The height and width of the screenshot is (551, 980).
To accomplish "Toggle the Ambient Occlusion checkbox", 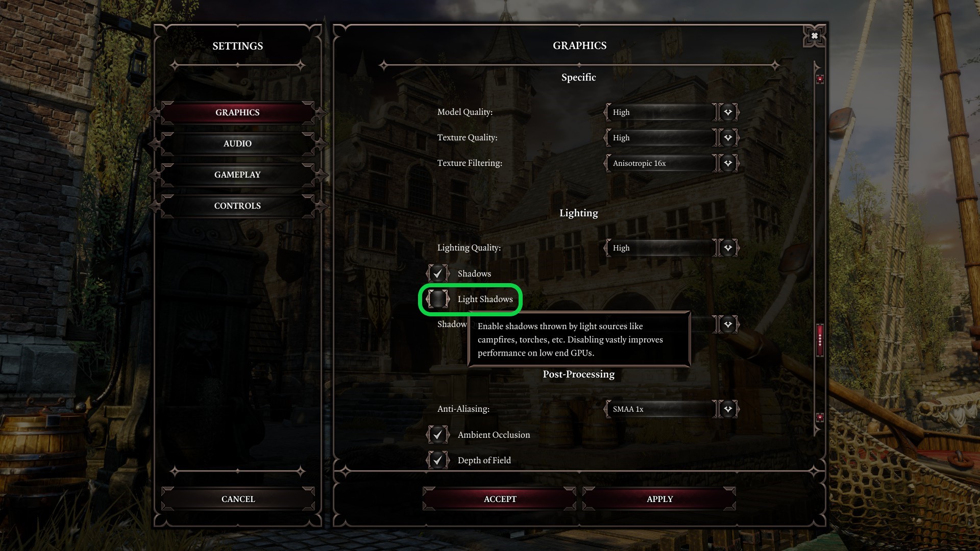I will tap(438, 435).
